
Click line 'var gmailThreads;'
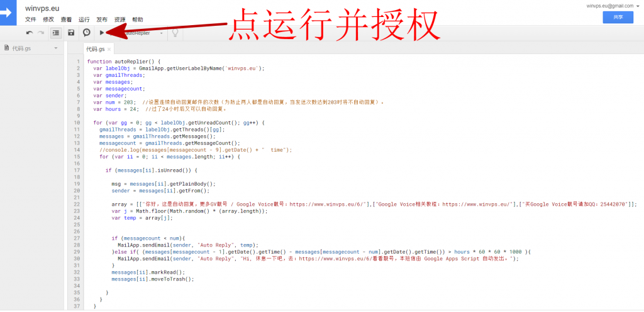coord(119,75)
